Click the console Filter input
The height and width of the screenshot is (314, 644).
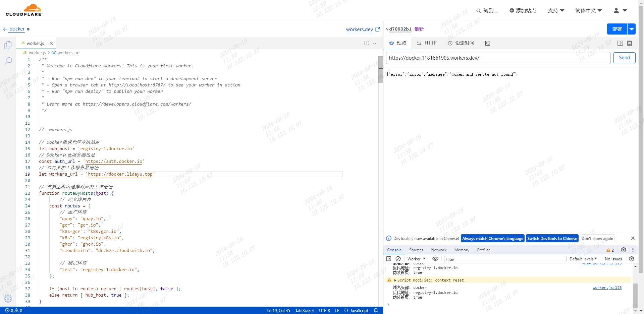point(505,259)
